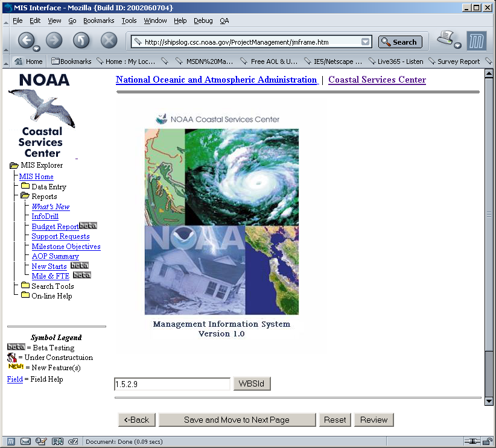Viewport: 496px width, 448px height.
Task: Collapse the personal toolbar via its grippy
Action: pyautogui.click(x=5, y=62)
